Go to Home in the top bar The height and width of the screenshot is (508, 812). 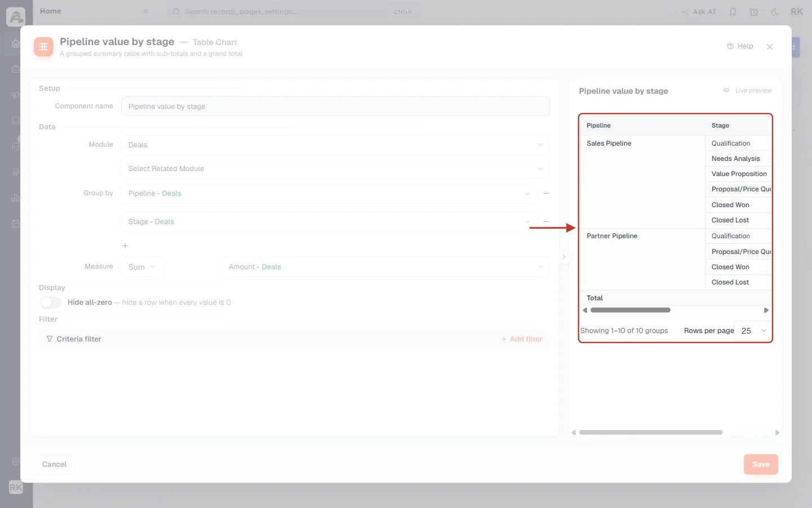click(51, 11)
